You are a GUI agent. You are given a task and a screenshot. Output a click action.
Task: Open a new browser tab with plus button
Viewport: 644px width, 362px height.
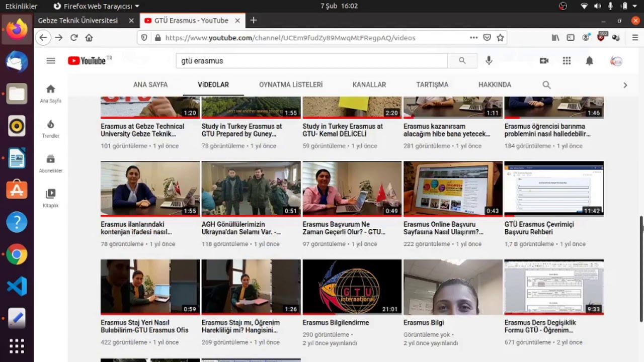(x=253, y=21)
